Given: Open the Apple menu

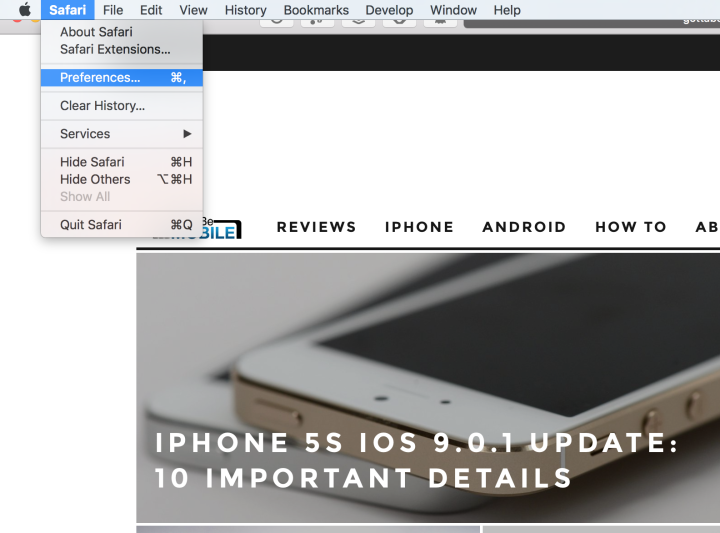Looking at the screenshot, I should click(25, 10).
